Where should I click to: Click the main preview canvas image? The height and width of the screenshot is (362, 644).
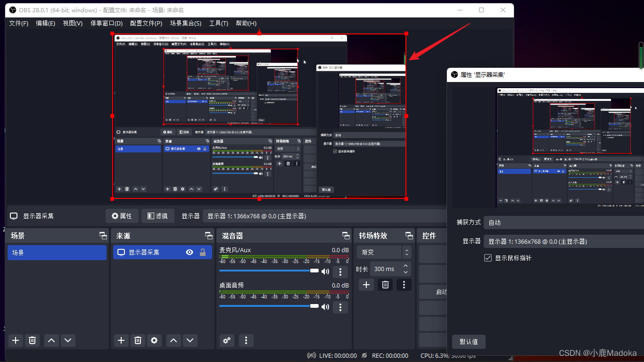(259, 116)
